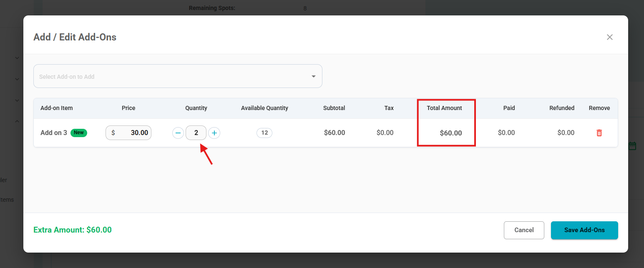Image resolution: width=644 pixels, height=268 pixels.
Task: Click the calendar icon in the background page
Action: [632, 146]
